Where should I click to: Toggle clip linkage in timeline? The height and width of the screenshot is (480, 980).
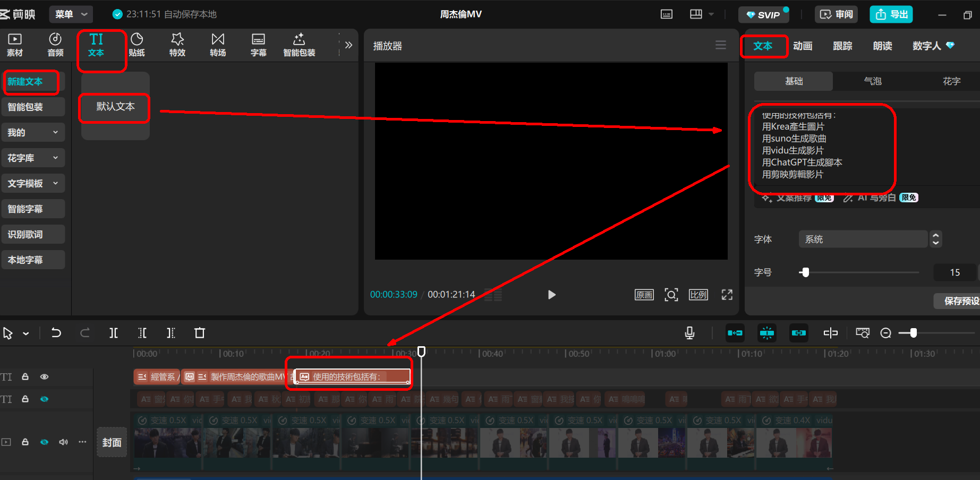pos(799,333)
